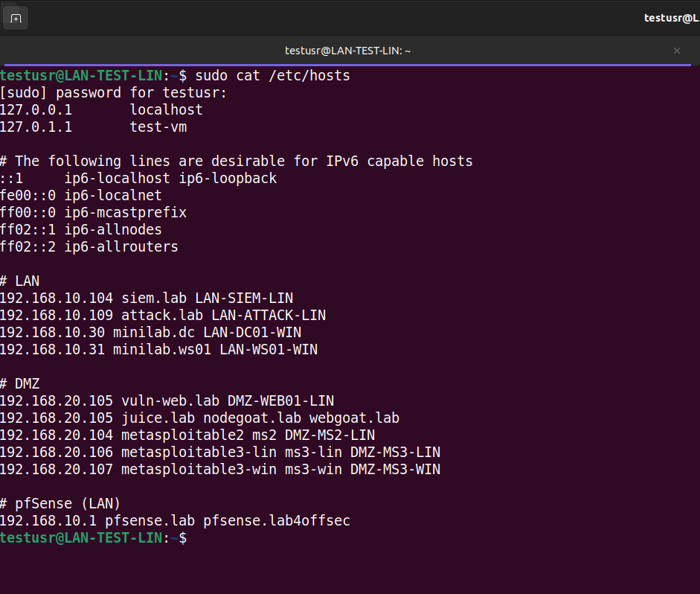
Task: Click the minilab.ws01 LAN-WS01-WIN host entry
Action: [159, 349]
